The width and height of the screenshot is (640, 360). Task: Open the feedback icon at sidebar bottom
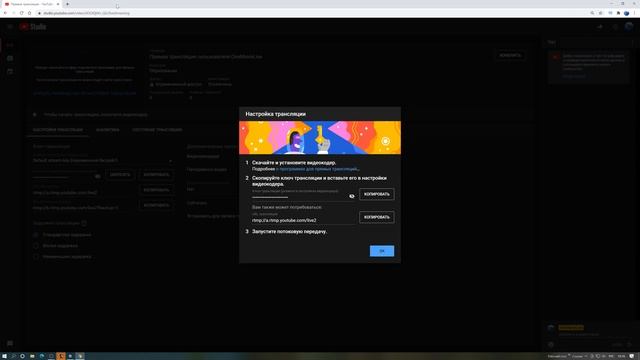click(x=10, y=343)
